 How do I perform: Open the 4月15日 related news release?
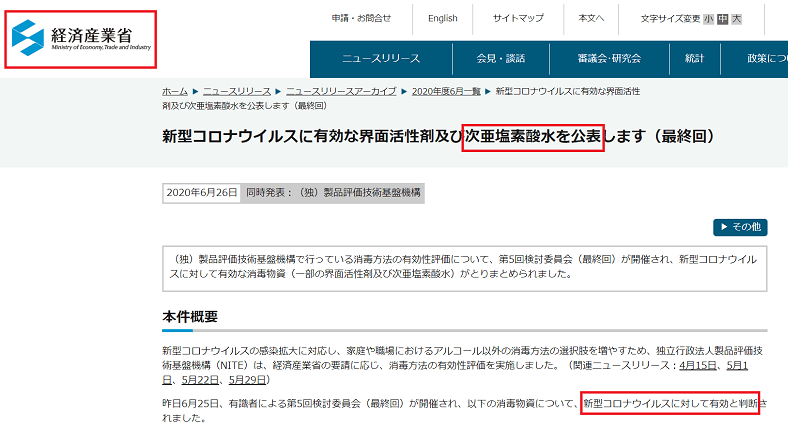click(x=698, y=365)
